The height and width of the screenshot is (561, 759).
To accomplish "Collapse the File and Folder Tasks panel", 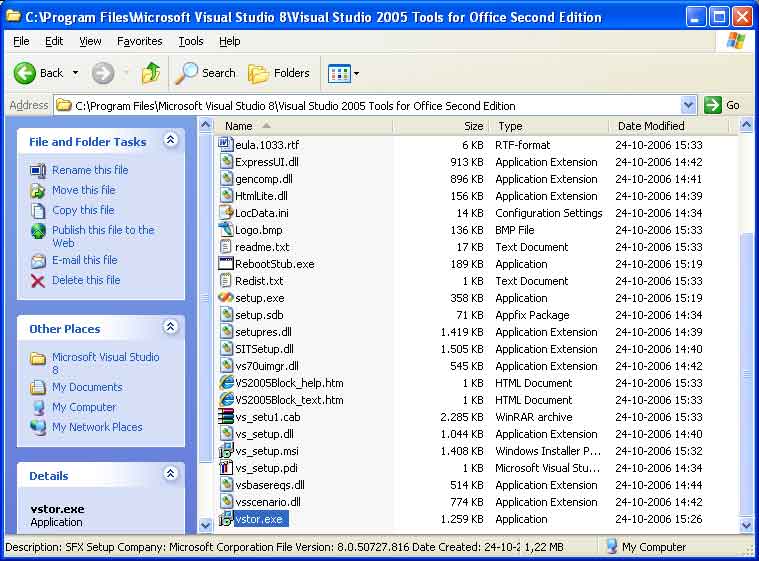I will [170, 140].
